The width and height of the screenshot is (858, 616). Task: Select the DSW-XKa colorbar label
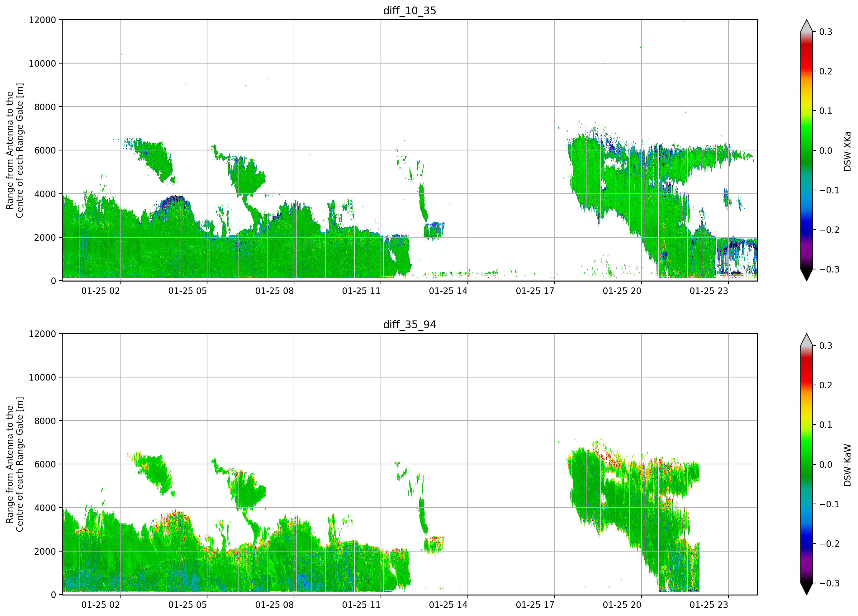[x=847, y=151]
